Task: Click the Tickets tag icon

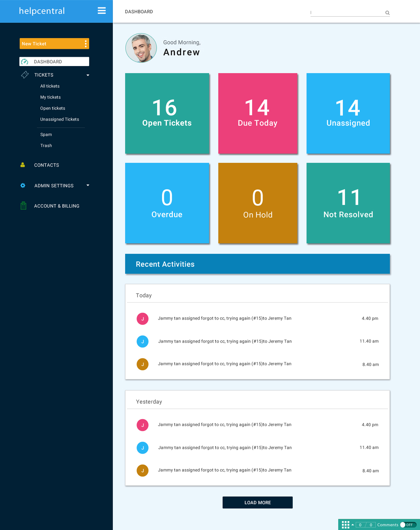Action: [x=25, y=75]
